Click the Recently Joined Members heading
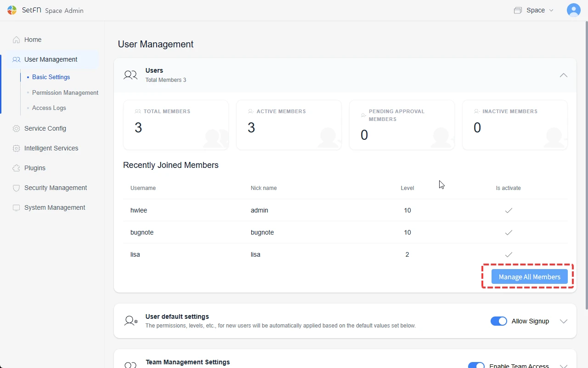The width and height of the screenshot is (588, 368). [171, 165]
